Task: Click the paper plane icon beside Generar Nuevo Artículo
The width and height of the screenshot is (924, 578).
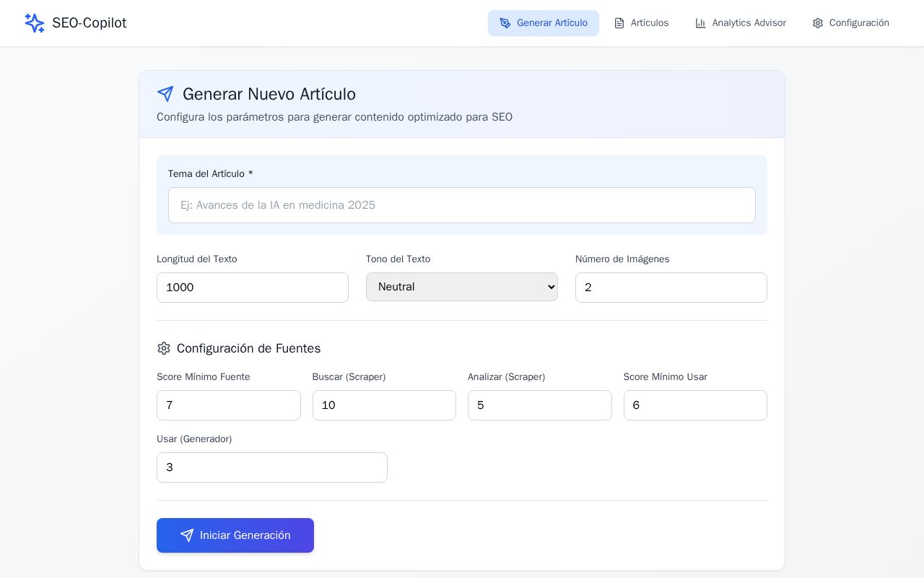Action: [x=165, y=94]
